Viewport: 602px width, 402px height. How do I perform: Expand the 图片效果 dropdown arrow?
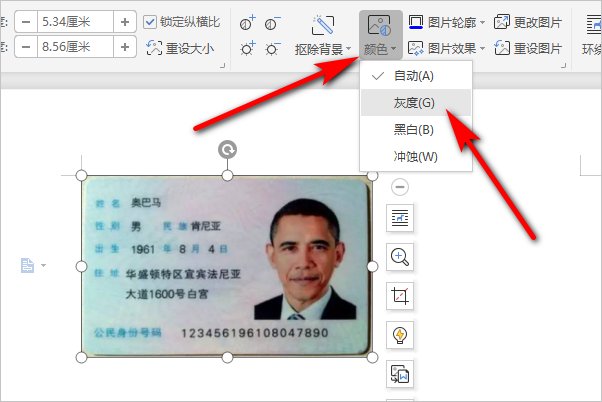(482, 48)
